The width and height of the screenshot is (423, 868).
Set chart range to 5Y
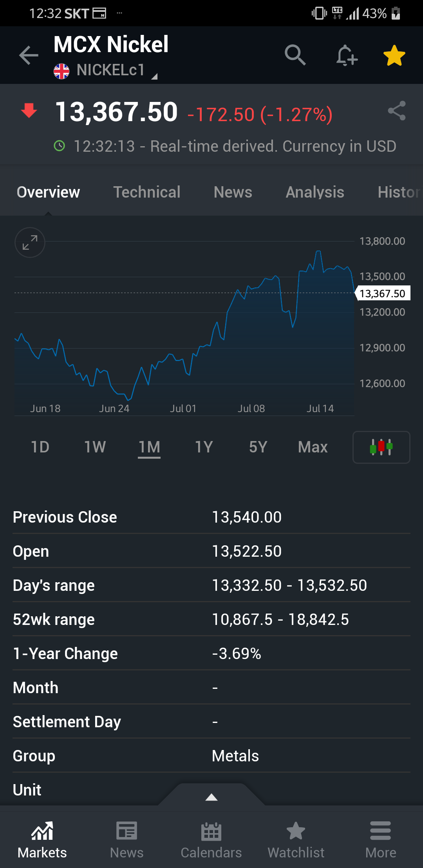[258, 447]
